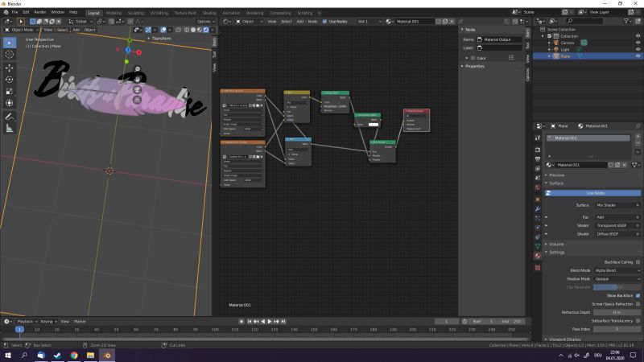Open the Object Mode dropdown
The image size is (644, 362).
point(22,30)
